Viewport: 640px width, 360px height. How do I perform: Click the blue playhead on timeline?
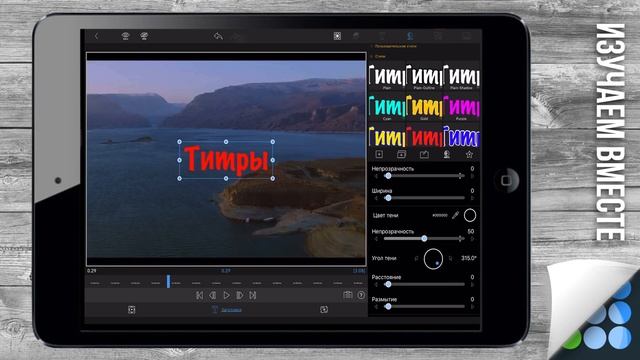tap(168, 281)
